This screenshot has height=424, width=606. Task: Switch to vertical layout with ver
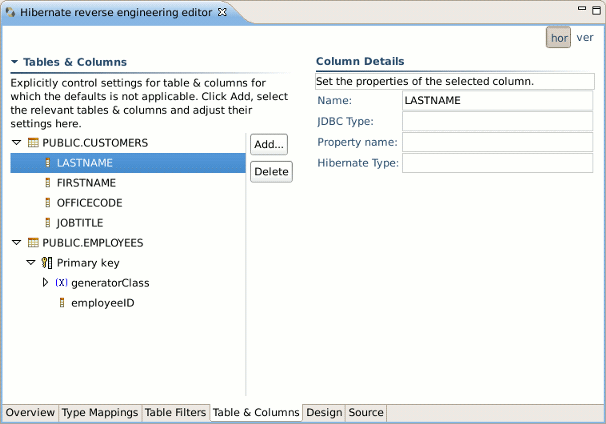[585, 37]
